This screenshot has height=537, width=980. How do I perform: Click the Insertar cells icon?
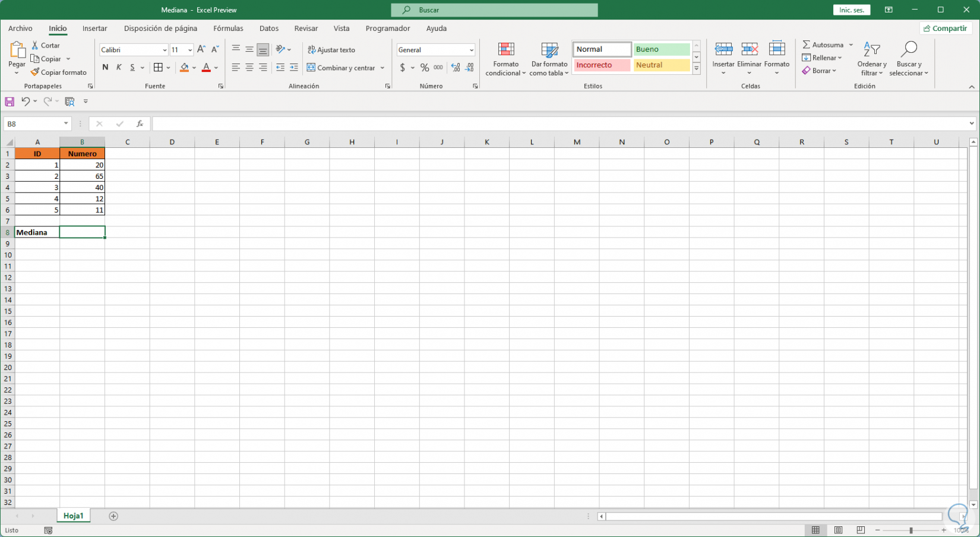click(723, 49)
